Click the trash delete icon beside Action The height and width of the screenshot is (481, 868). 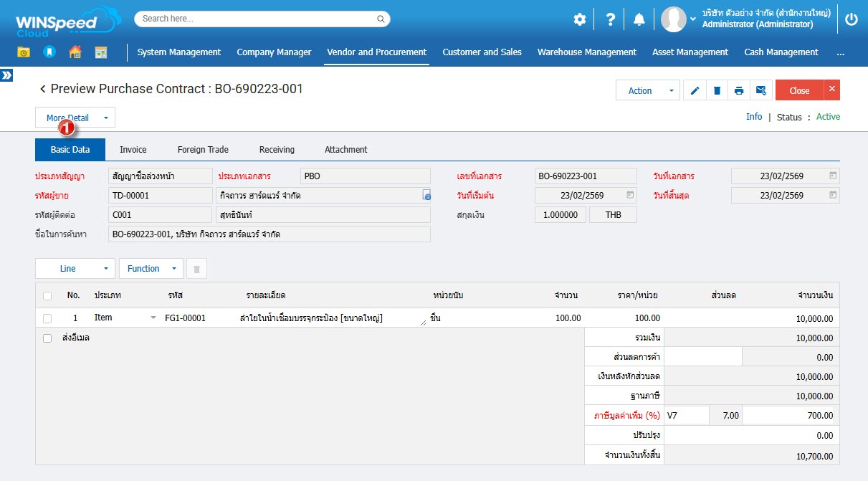[x=717, y=90]
